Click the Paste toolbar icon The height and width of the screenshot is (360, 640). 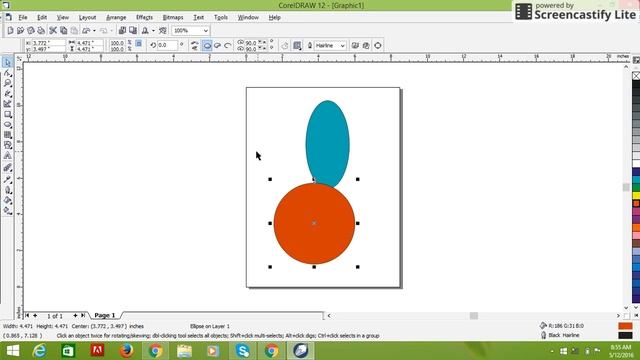point(74,31)
